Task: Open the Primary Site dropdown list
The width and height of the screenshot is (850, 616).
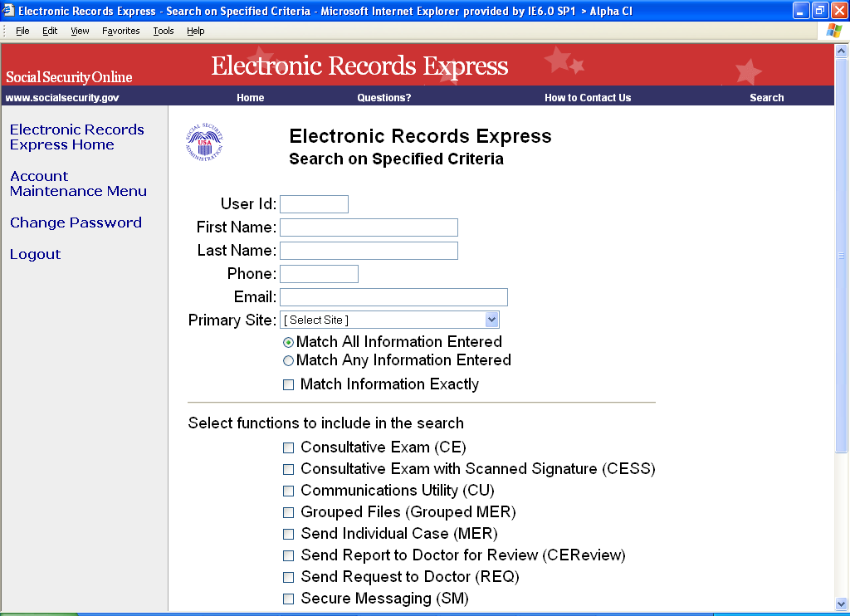Action: (x=389, y=320)
